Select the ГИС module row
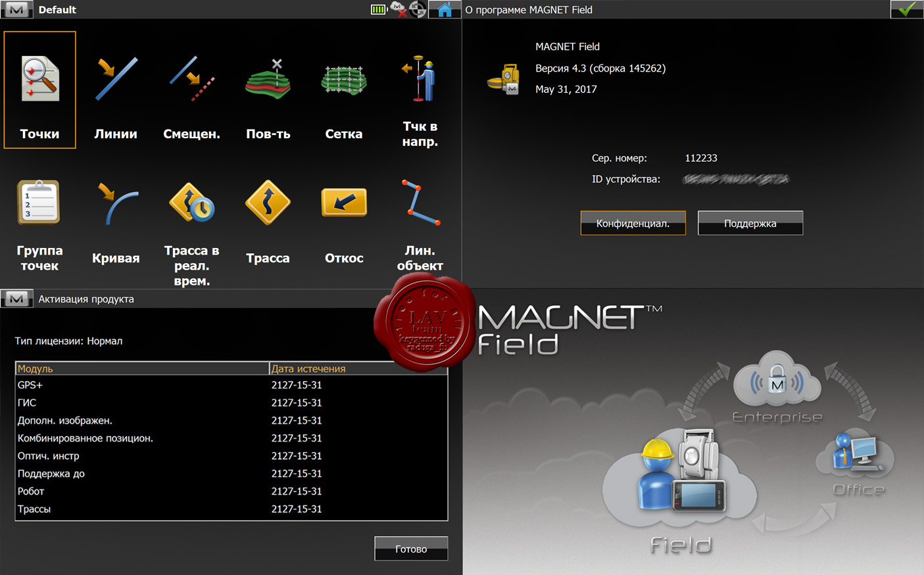 point(231,403)
